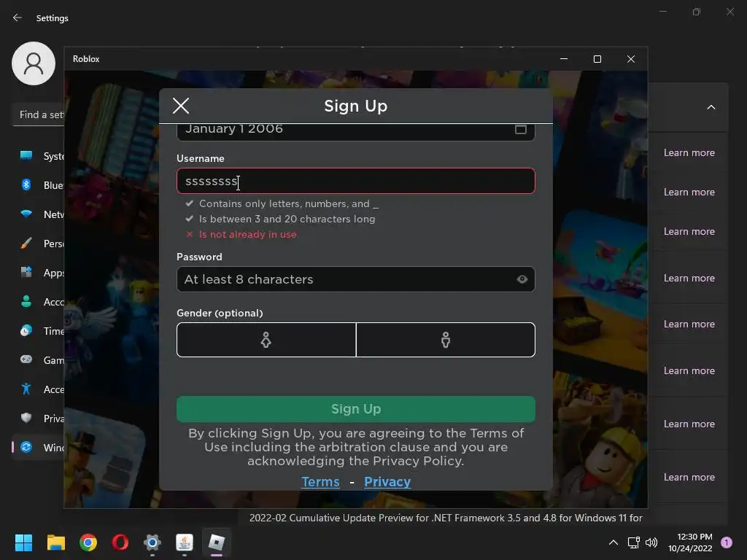Minimize the Settings window
The image size is (747, 560).
[x=662, y=12]
